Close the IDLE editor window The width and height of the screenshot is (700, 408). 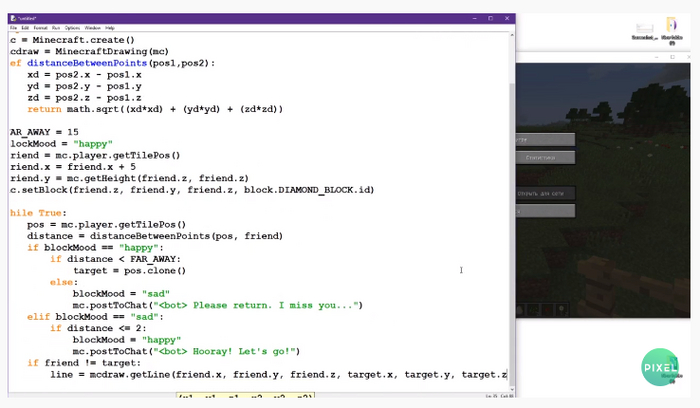[507, 18]
